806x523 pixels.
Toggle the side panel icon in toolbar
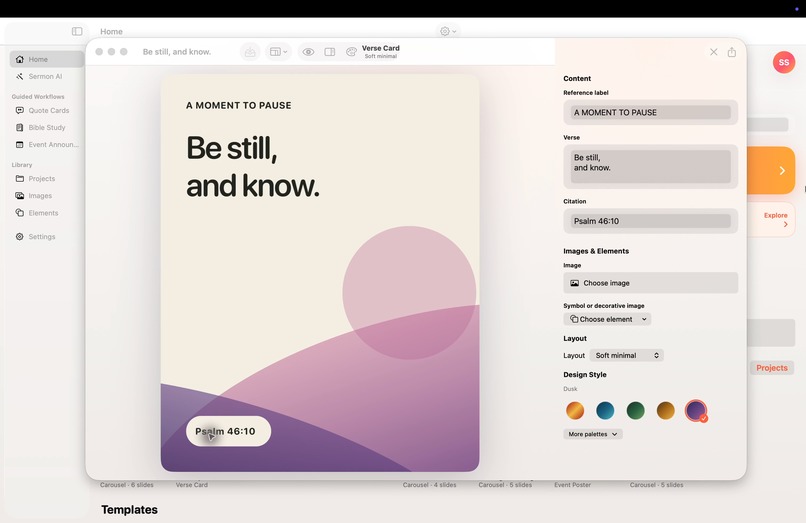click(x=330, y=52)
